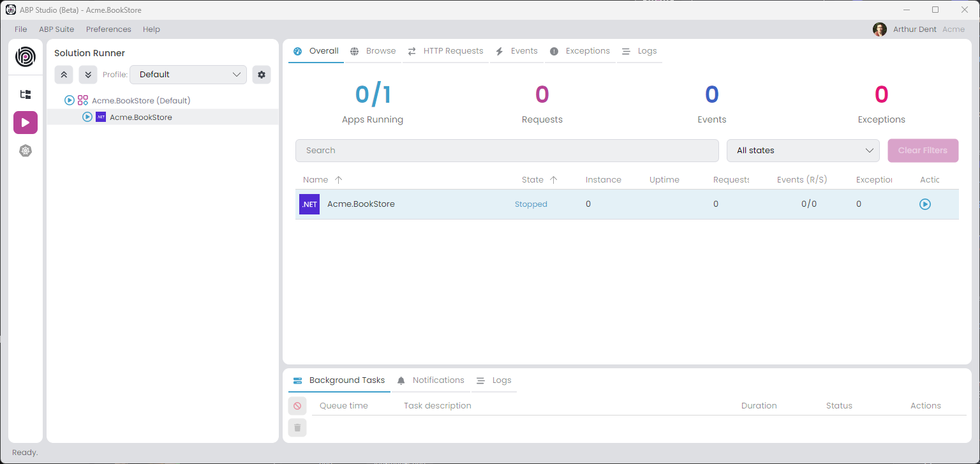
Task: Click the application search field
Action: point(507,150)
